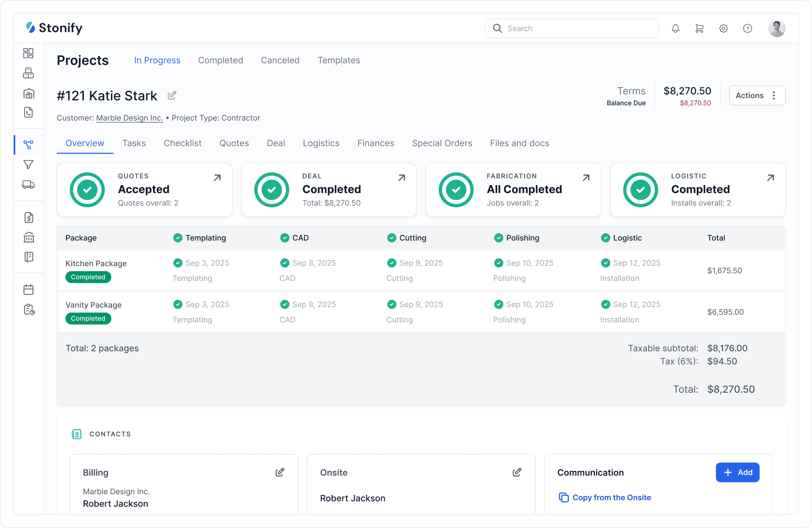Switch to Templates tab
The image size is (812, 528).
(x=339, y=60)
